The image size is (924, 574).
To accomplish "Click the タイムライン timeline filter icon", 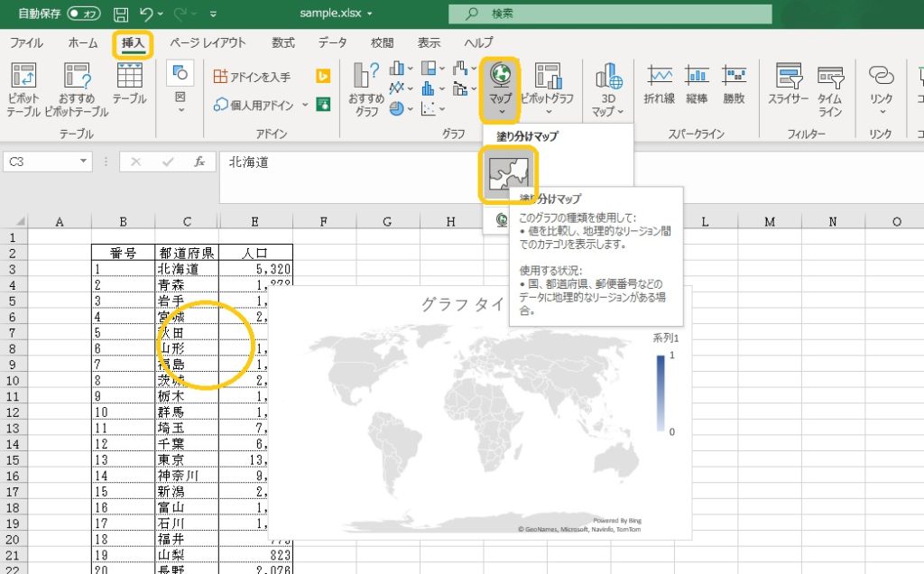I will point(830,84).
